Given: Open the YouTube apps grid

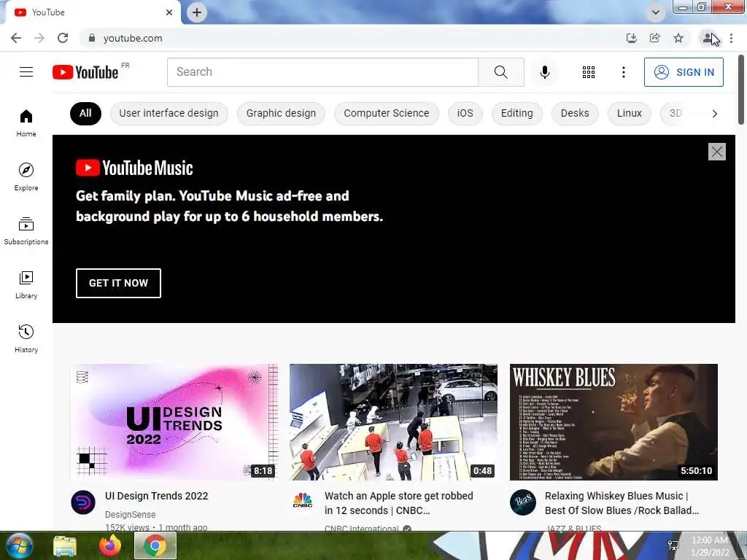Looking at the screenshot, I should click(x=589, y=72).
